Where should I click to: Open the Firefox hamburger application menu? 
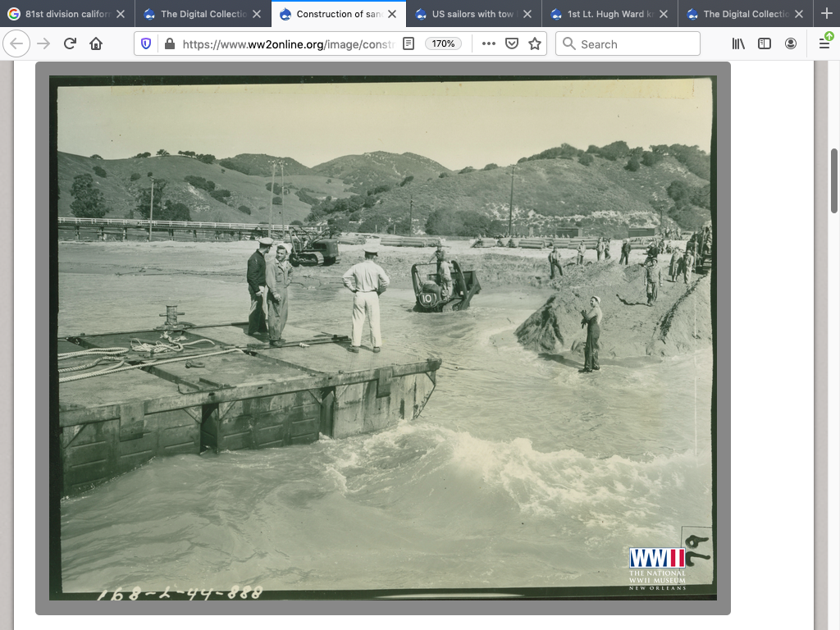[824, 43]
